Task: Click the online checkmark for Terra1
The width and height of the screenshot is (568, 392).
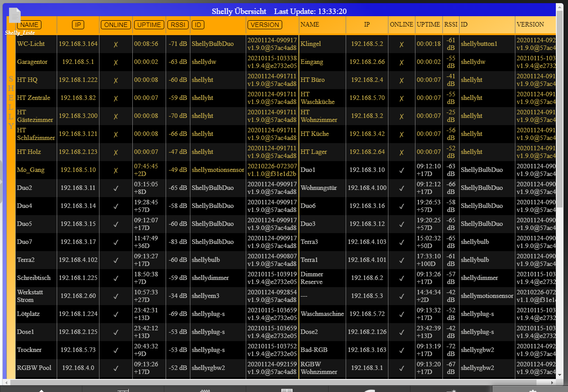Action: (401, 260)
